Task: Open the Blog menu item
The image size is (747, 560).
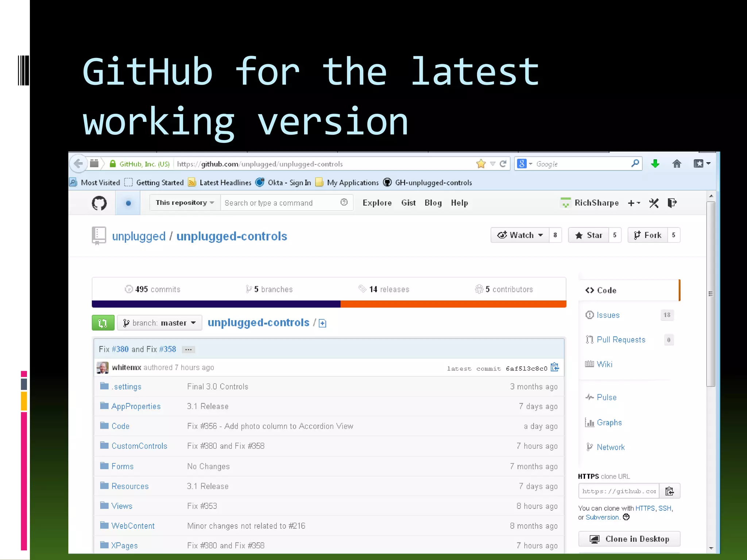Action: point(433,203)
